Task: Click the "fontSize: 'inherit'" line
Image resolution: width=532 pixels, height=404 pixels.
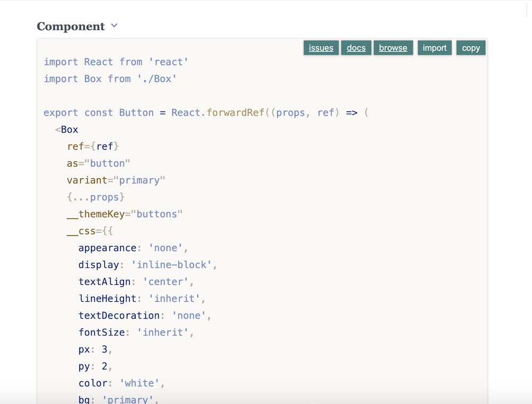Action: tap(136, 332)
